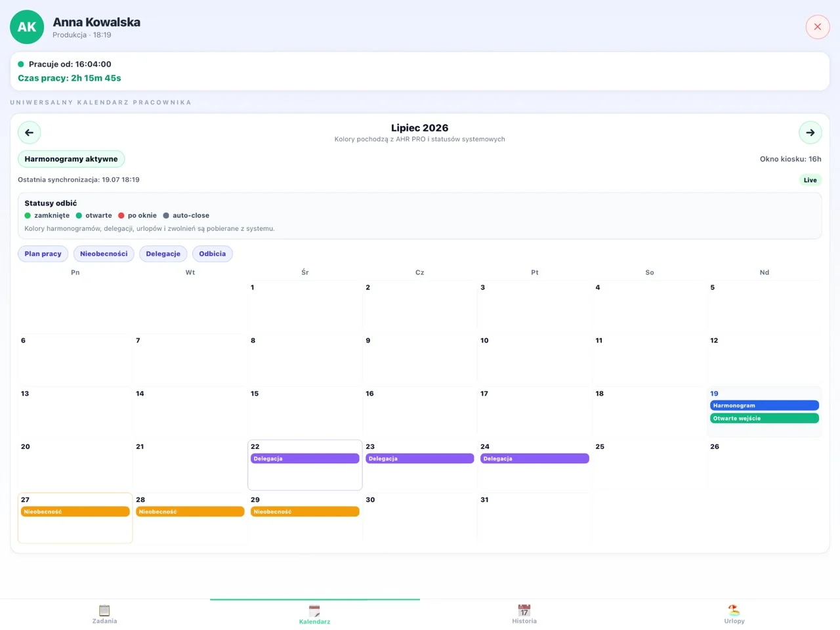
Task: Select day 27 calendar cell
Action: point(75,518)
